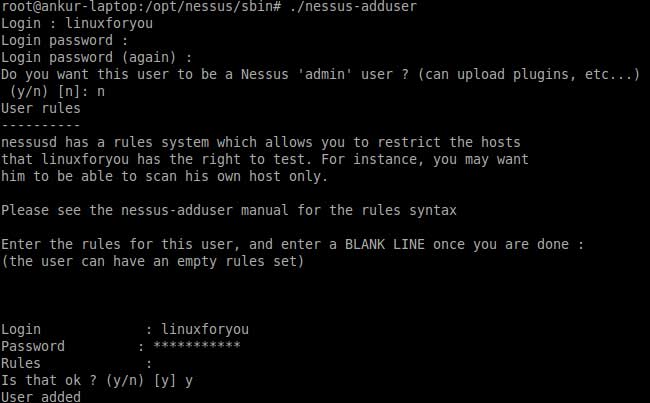
Task: Click the summary Login value 'linuxforyou' at bottom
Action: coord(205,329)
